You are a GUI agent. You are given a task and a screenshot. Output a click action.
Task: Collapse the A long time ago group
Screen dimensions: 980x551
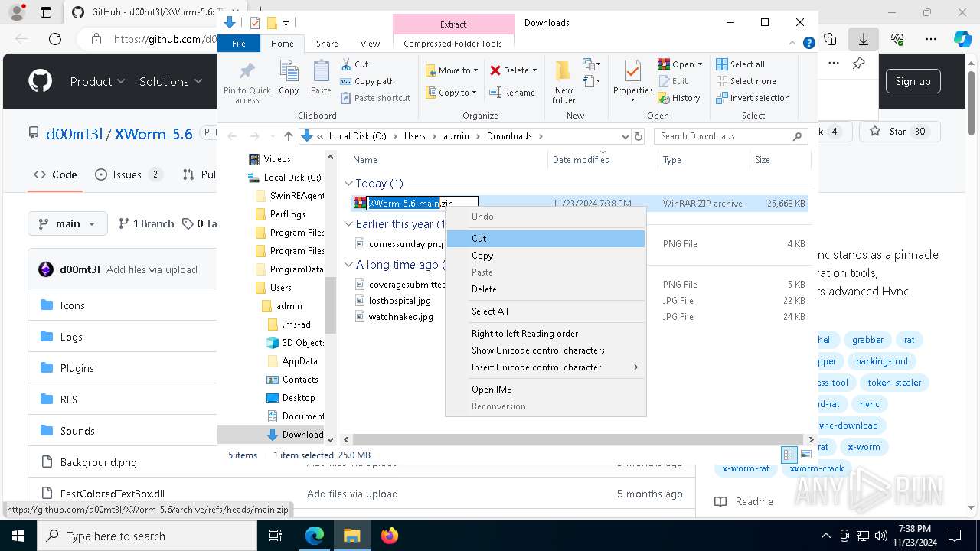coord(349,265)
